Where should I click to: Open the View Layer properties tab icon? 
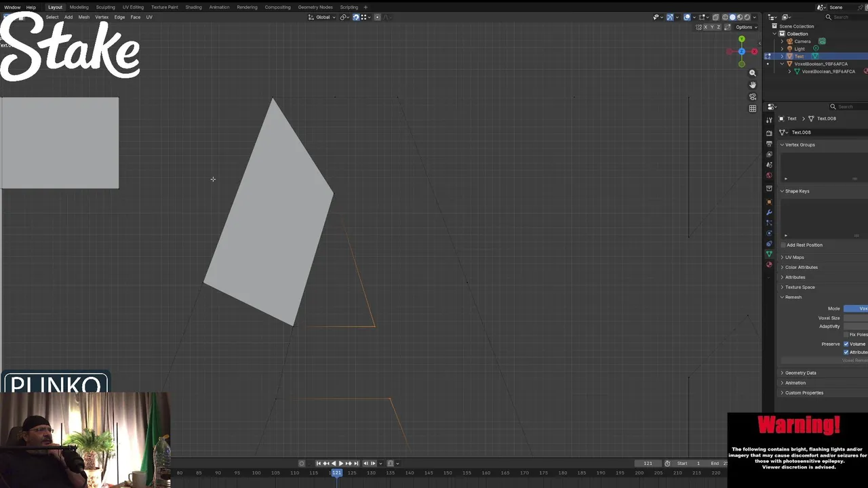click(x=769, y=155)
